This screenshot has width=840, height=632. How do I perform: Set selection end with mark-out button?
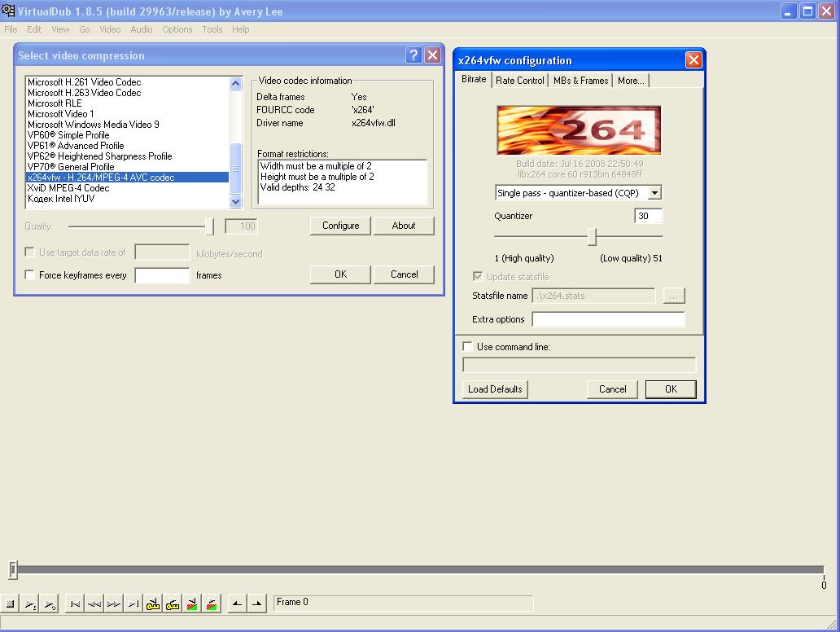click(257, 604)
